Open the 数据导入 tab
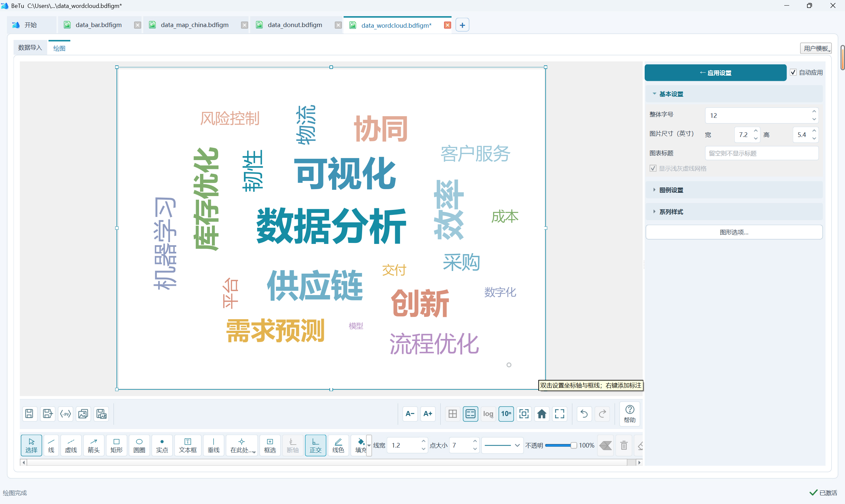The height and width of the screenshot is (504, 845). [30, 48]
